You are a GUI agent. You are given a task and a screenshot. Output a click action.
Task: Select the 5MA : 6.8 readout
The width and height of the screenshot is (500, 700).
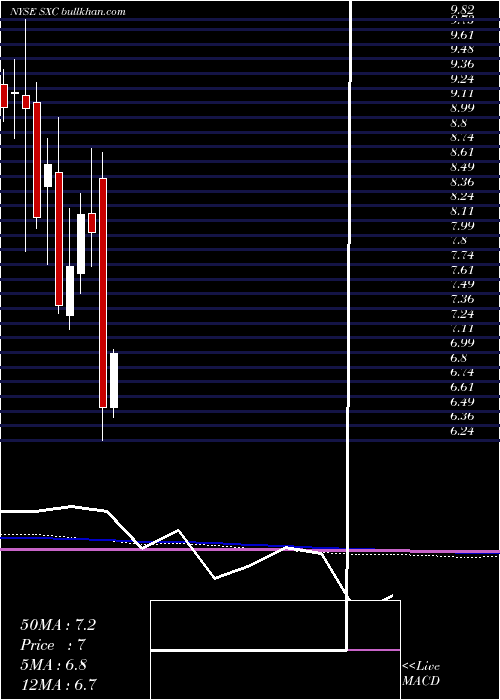click(54, 665)
